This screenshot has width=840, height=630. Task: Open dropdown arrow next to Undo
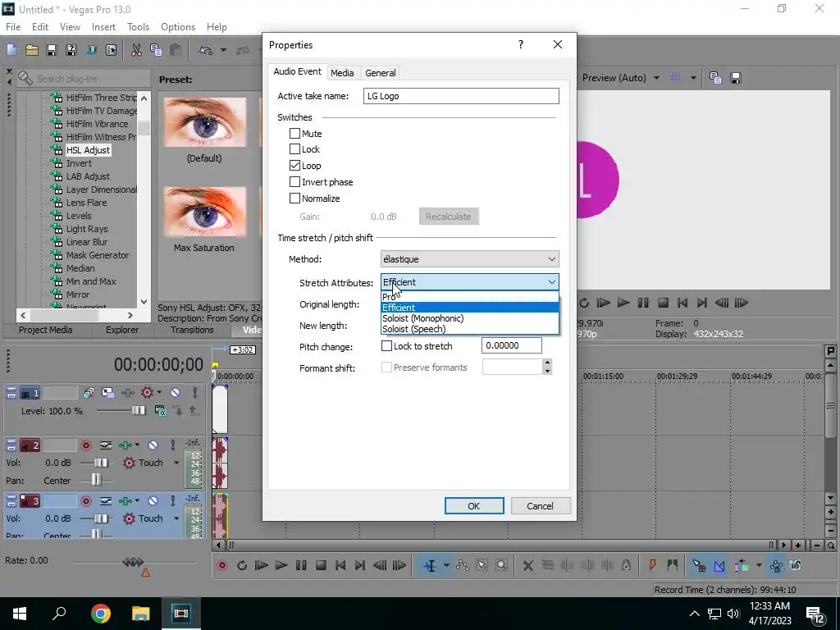point(223,50)
